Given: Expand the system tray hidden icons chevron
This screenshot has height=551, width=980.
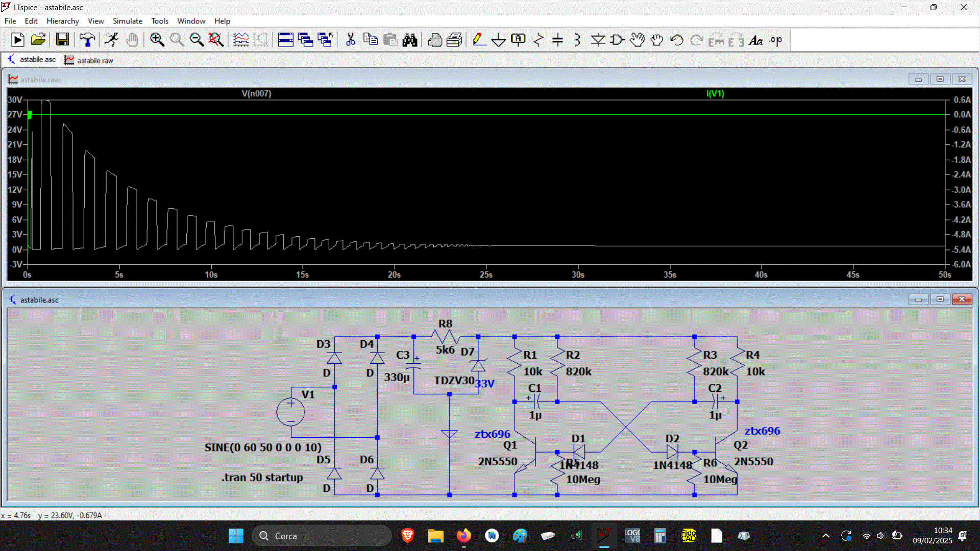Looking at the screenshot, I should coord(825,536).
